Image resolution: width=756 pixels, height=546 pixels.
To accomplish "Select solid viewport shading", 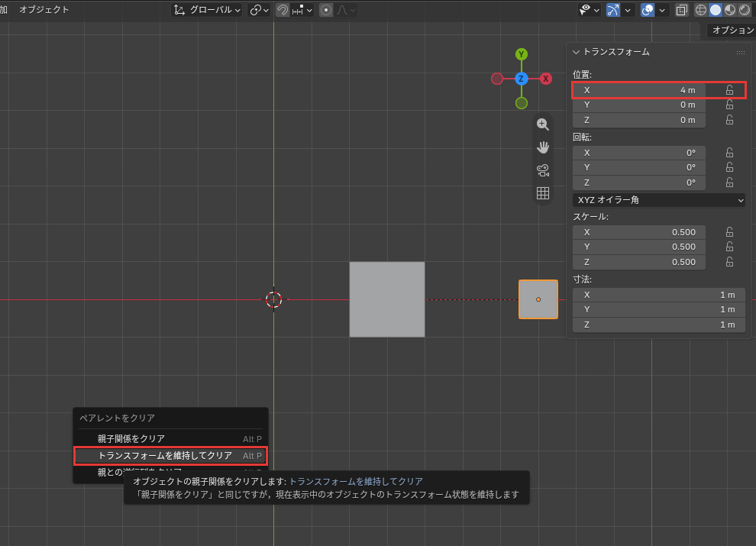I will click(x=716, y=10).
